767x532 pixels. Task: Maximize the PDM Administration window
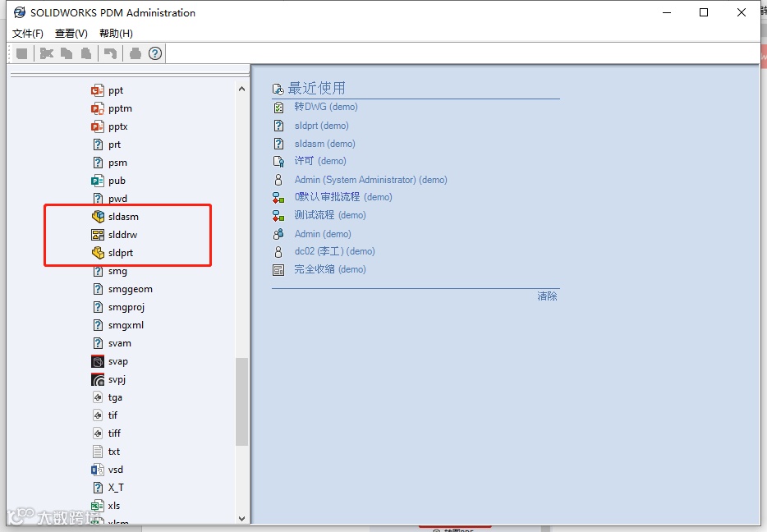[x=704, y=12]
